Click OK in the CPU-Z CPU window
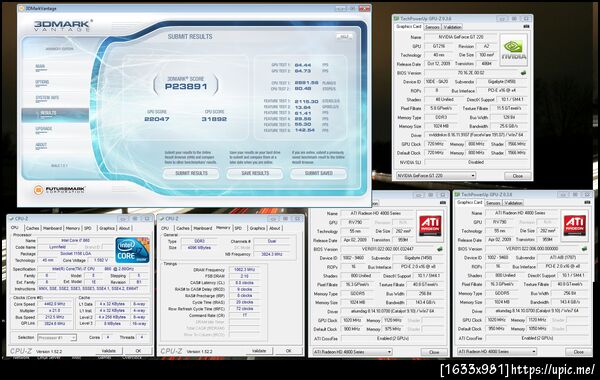600x380 pixels. pos(139,351)
